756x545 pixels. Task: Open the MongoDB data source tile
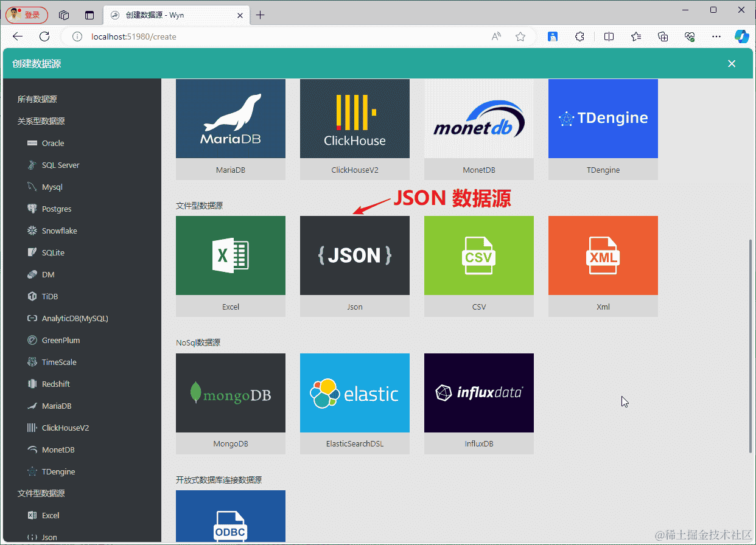point(230,403)
